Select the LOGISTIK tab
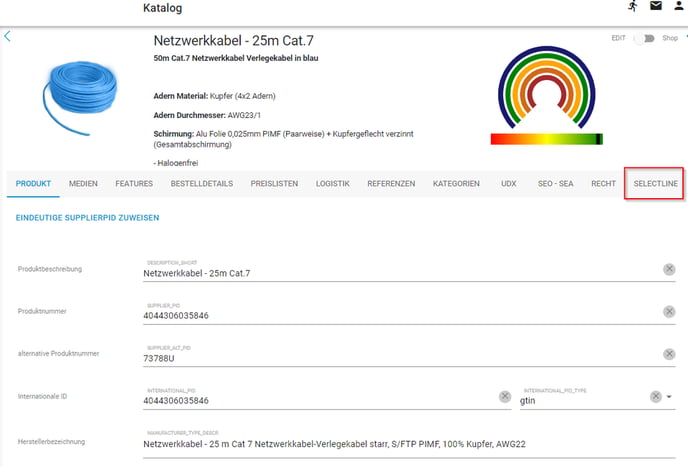The width and height of the screenshot is (688, 467). (x=333, y=184)
